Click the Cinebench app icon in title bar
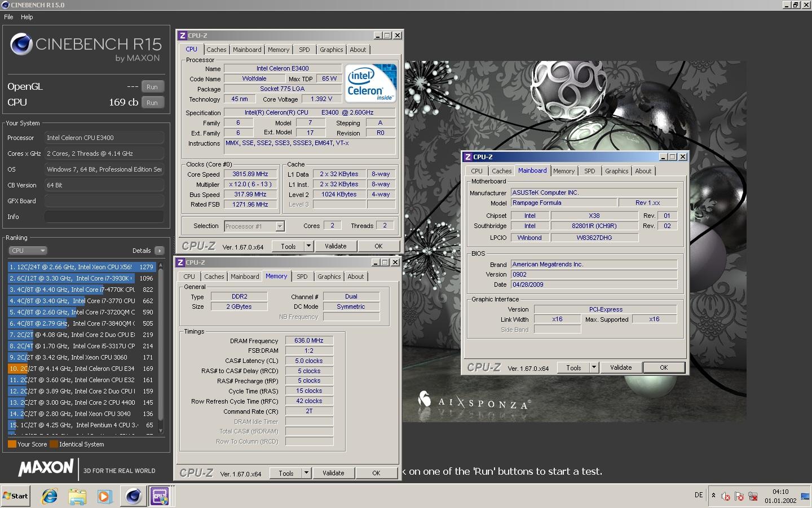 (x=5, y=5)
